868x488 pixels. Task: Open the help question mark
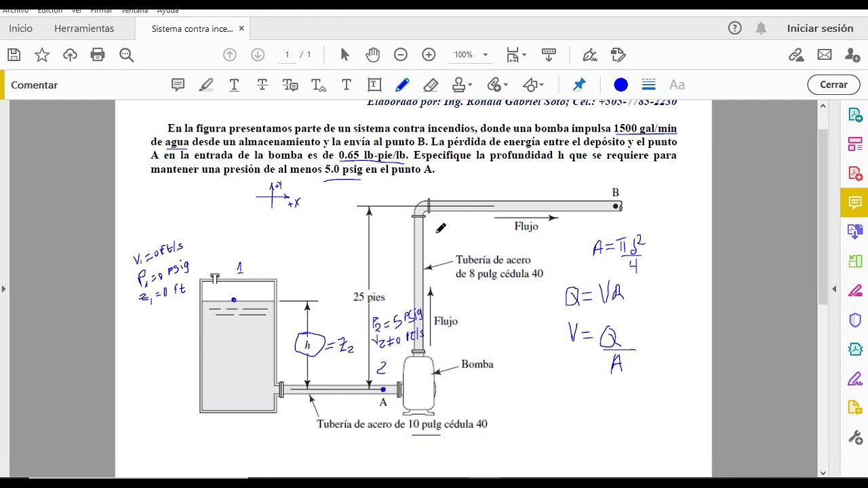coord(734,28)
